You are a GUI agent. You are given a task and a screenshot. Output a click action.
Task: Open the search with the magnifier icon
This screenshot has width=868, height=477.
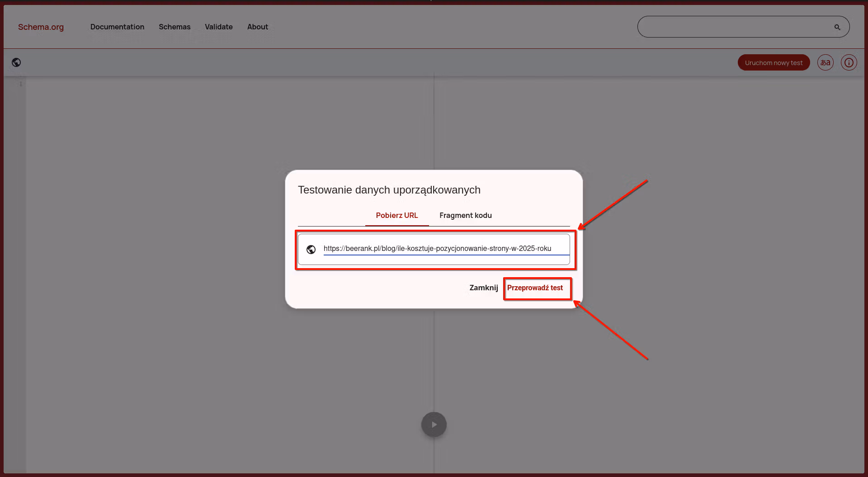837,27
